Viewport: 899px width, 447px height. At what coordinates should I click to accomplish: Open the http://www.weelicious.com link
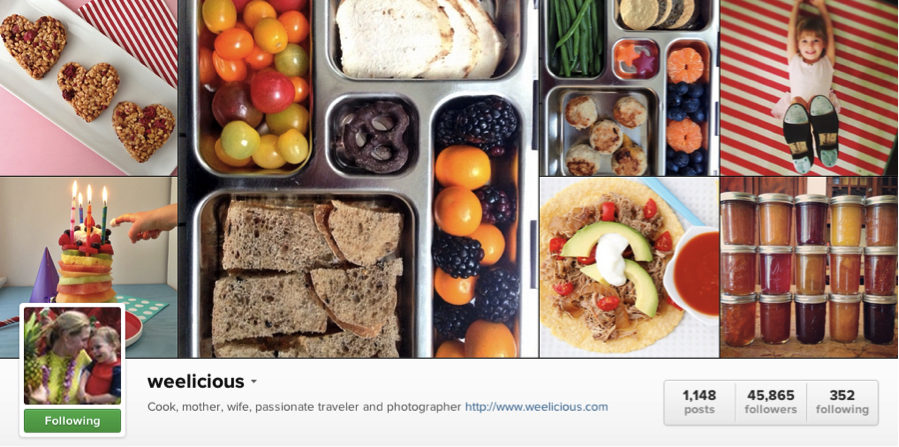[x=536, y=407]
